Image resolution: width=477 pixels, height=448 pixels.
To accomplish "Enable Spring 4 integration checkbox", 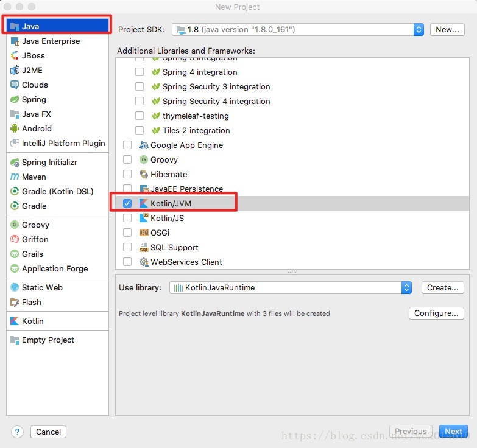I will [140, 72].
